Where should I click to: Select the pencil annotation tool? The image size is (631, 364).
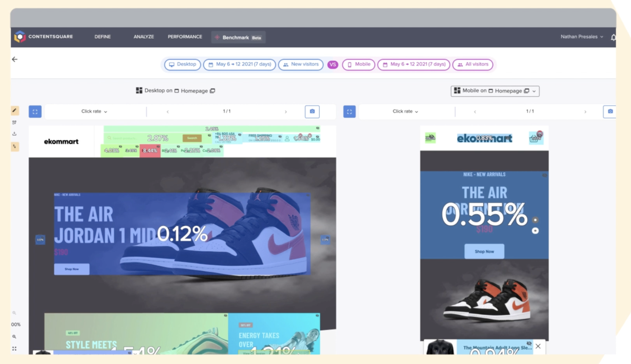pos(14,110)
